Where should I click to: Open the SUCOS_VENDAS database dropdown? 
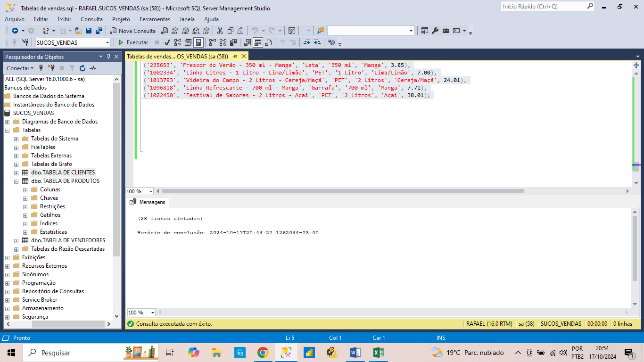coord(107,42)
